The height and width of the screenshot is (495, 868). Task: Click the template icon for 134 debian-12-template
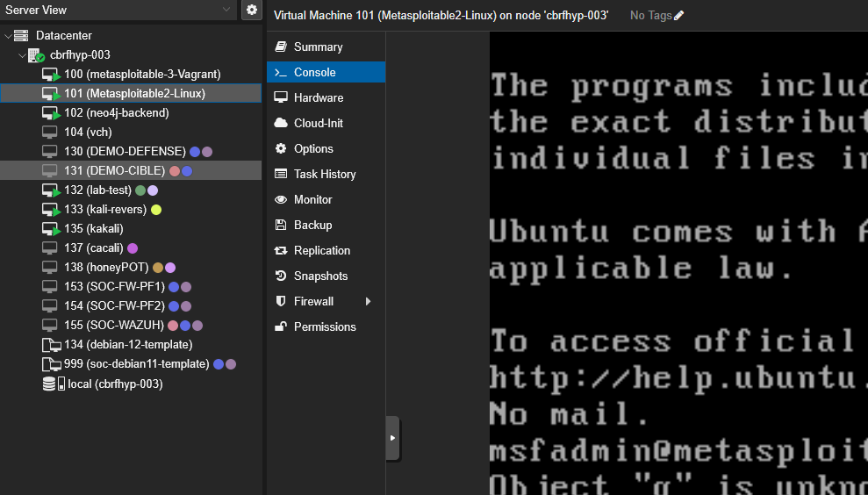51,345
